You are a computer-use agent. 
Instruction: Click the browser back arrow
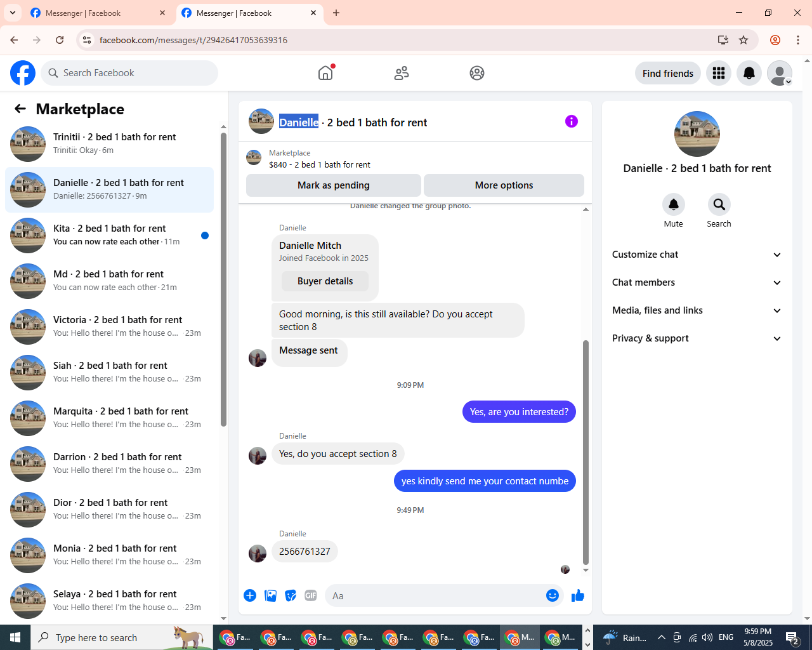14,40
